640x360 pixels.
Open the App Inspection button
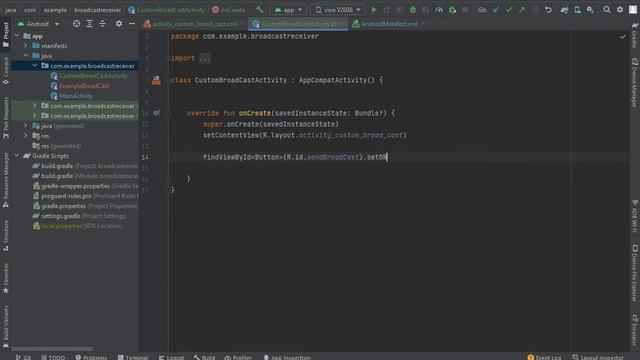287,357
